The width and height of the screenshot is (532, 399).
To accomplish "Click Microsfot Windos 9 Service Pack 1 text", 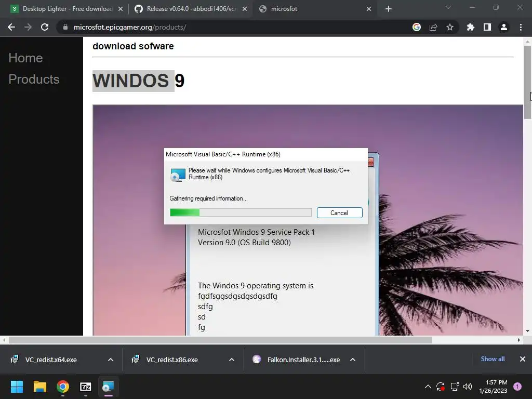I will tap(257, 232).
